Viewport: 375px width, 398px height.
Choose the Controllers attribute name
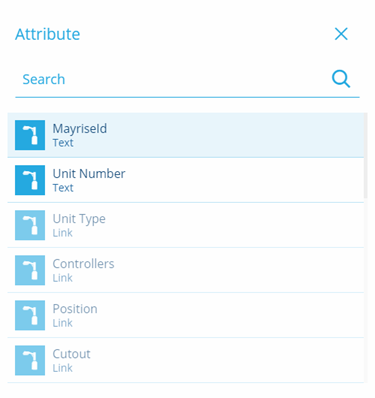pyautogui.click(x=83, y=264)
